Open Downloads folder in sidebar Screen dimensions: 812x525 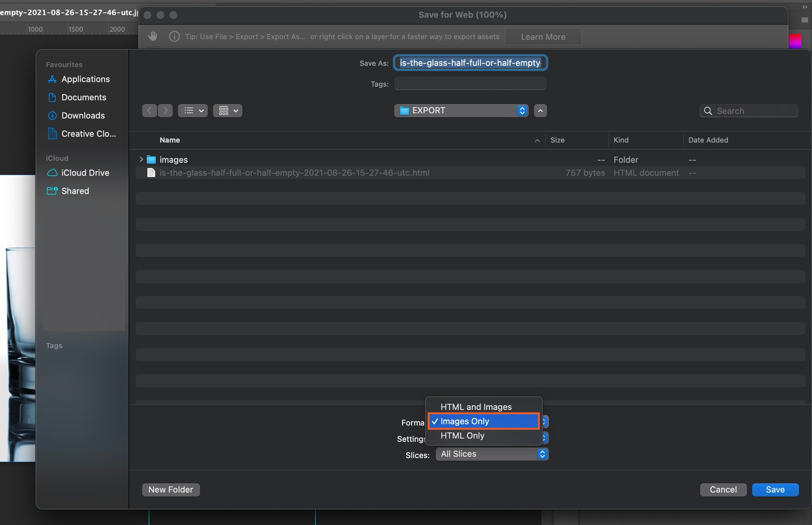tap(83, 116)
